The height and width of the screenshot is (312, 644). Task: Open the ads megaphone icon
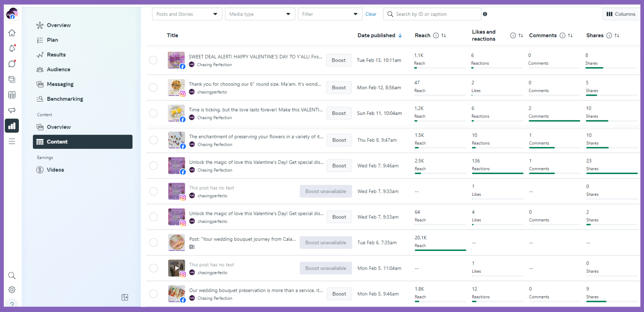click(12, 110)
